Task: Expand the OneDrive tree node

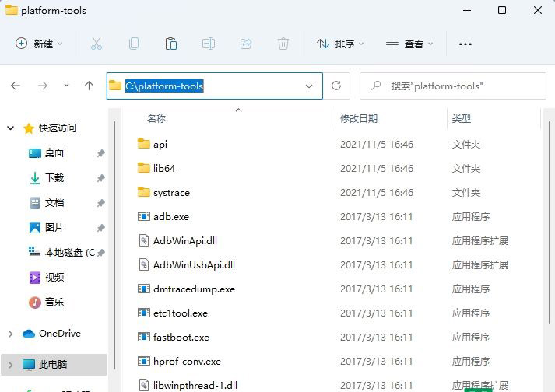Action: coord(11,334)
